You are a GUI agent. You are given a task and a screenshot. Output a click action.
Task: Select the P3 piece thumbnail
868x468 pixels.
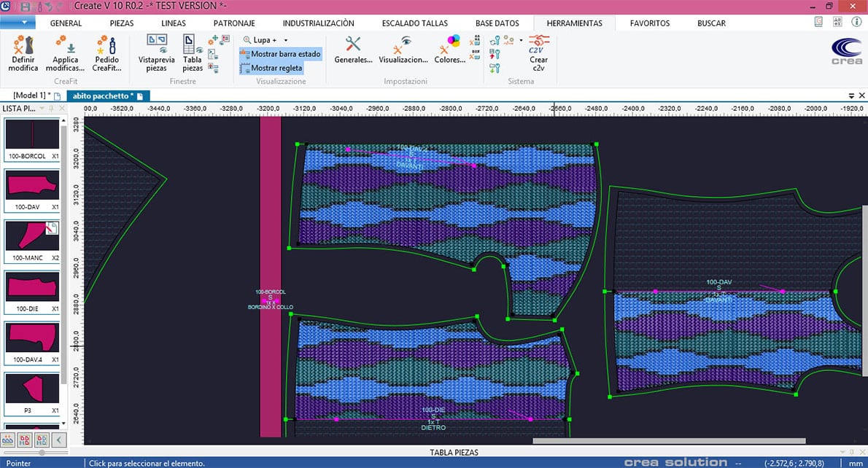tap(33, 394)
